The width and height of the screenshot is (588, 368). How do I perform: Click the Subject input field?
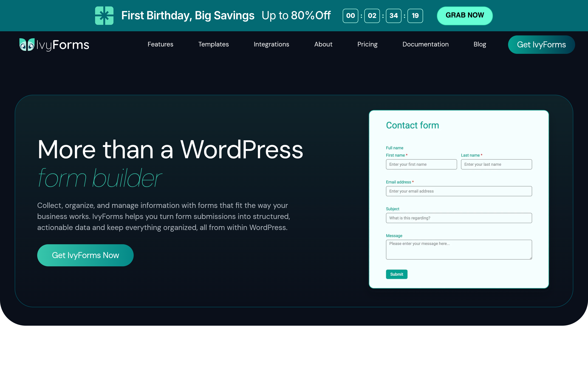459,218
